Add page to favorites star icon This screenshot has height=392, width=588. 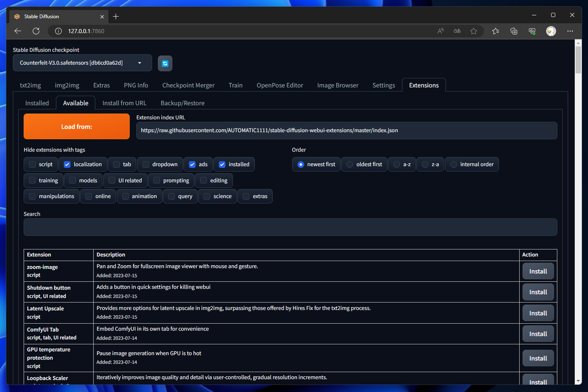click(474, 31)
